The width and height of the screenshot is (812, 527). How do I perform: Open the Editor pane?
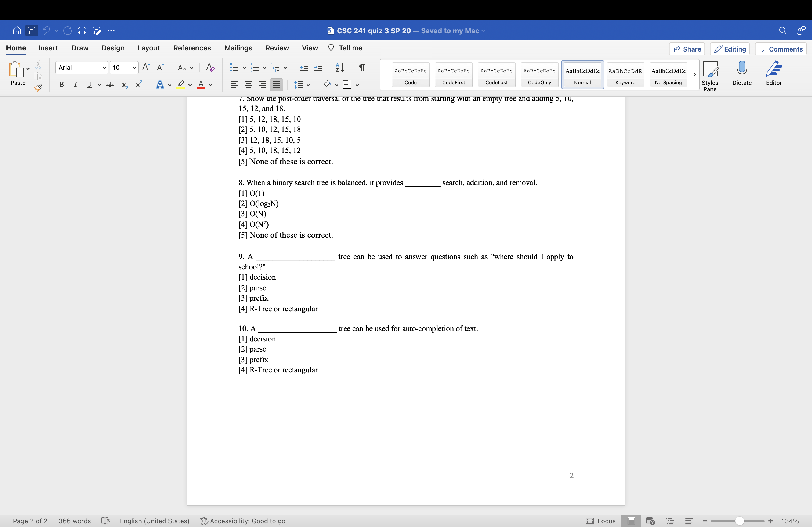773,73
